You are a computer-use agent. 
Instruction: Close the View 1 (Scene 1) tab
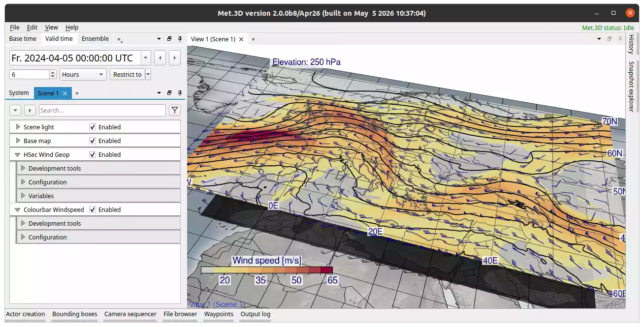(241, 39)
